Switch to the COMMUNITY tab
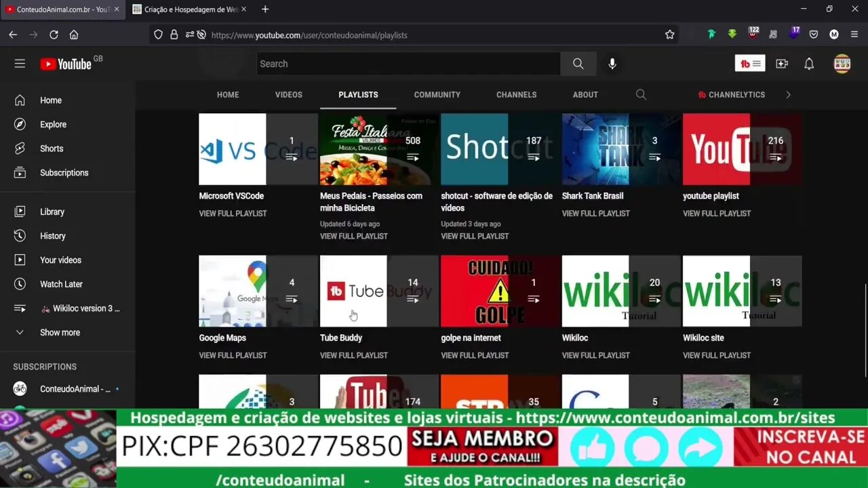The image size is (868, 488). tap(437, 95)
